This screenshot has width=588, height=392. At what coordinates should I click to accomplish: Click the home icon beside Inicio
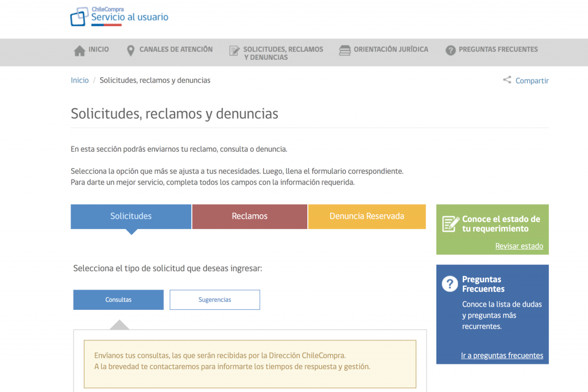[79, 51]
